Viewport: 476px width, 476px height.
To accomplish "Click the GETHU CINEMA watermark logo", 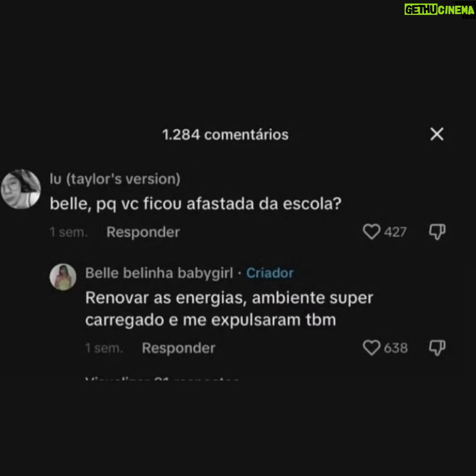I will point(439,10).
